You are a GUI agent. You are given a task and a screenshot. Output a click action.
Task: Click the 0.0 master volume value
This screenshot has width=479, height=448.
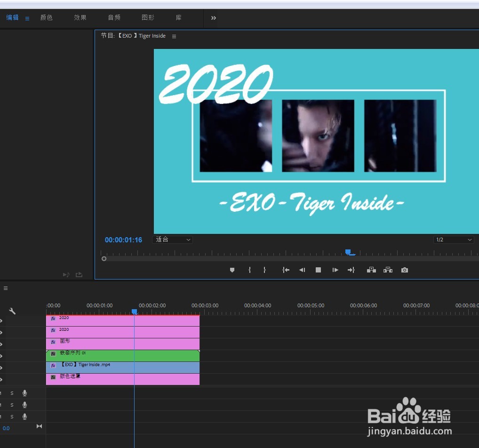tap(6, 428)
